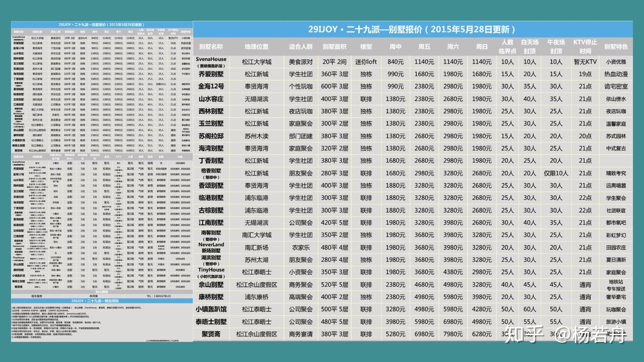The image size is (644, 362).
Task: Select the "KTV停止时间" header in the large table
Action: (585, 47)
